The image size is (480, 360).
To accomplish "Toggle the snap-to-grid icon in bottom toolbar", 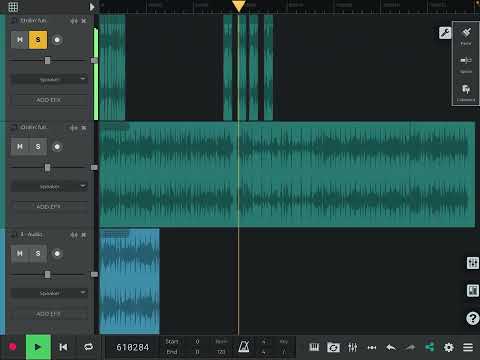I will [x=372, y=348].
